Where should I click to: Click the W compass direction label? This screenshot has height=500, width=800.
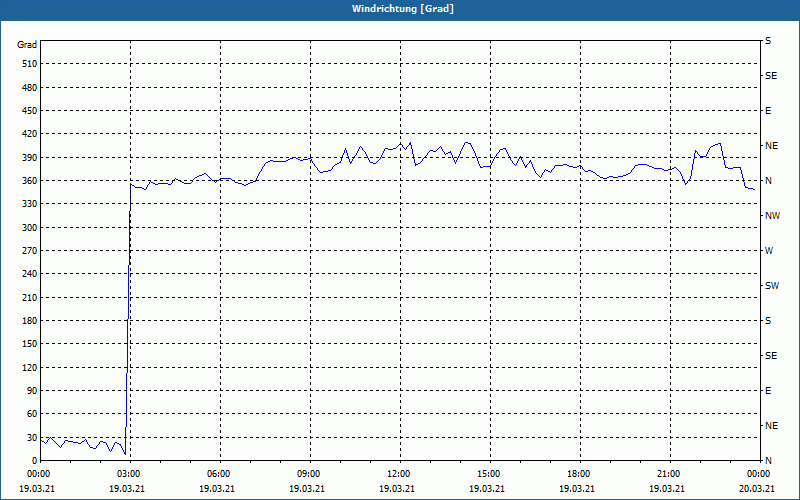pos(769,251)
